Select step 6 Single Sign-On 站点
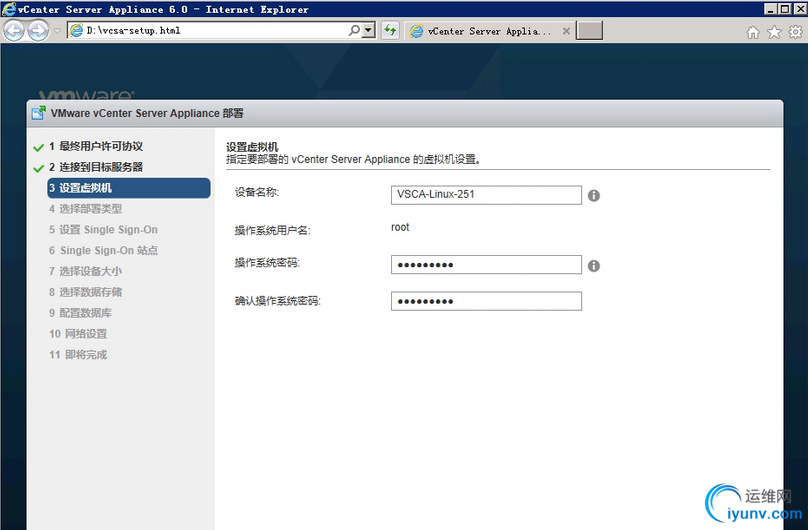Image resolution: width=808 pixels, height=530 pixels. pyautogui.click(x=103, y=250)
